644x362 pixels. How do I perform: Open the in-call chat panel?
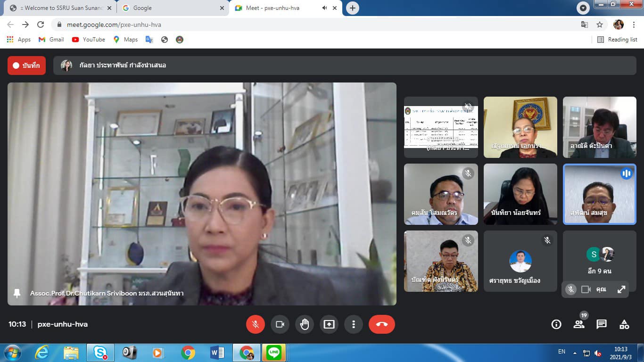[x=602, y=324]
